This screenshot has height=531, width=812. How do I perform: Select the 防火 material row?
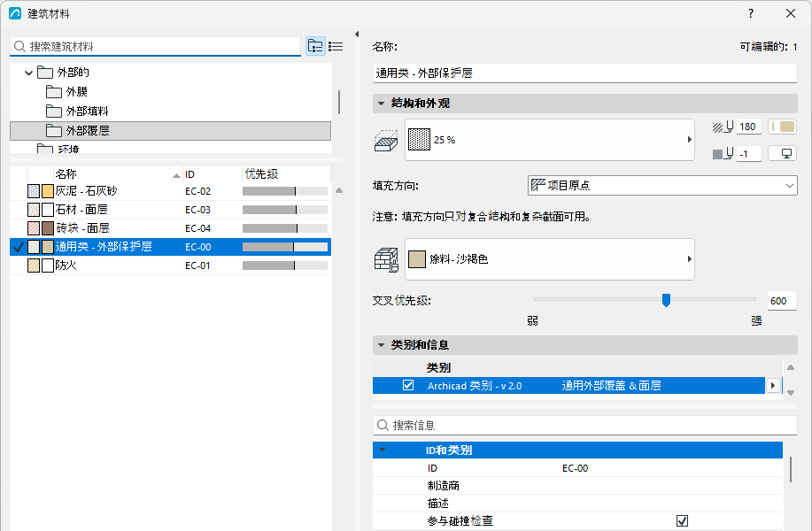pyautogui.click(x=170, y=265)
